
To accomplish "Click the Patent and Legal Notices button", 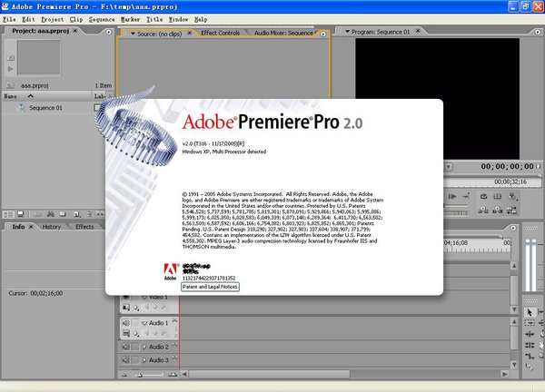I will [x=210, y=287].
